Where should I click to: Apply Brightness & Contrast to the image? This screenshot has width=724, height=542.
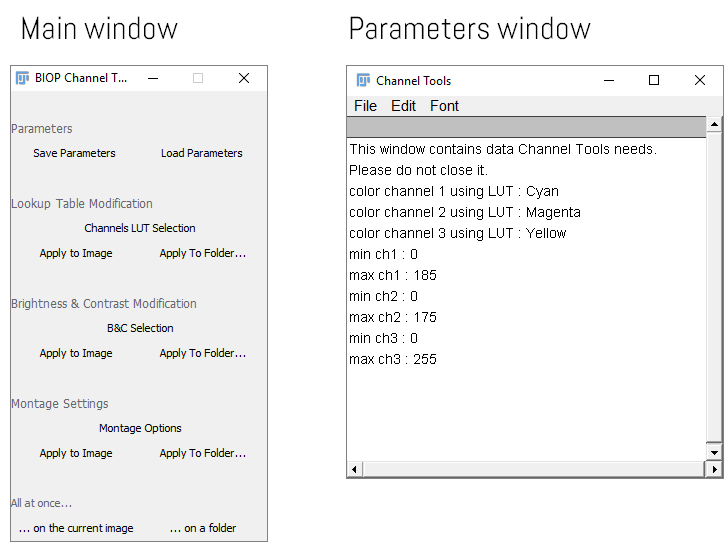(76, 353)
